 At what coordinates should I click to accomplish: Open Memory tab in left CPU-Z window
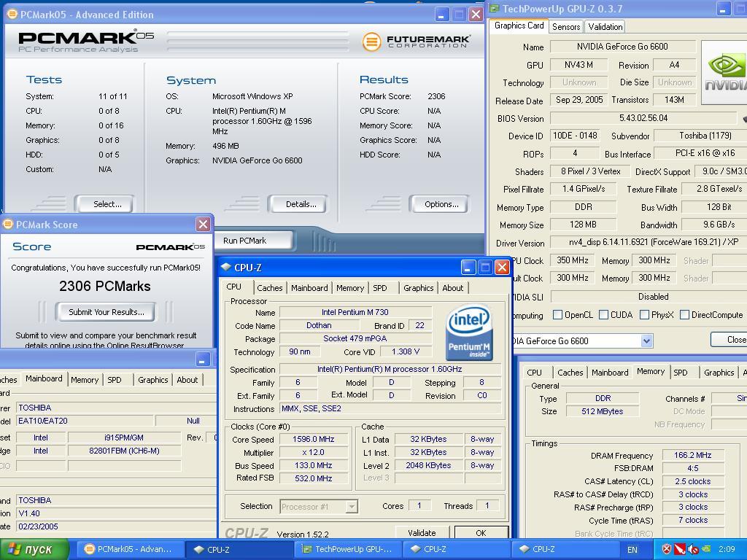[85, 380]
